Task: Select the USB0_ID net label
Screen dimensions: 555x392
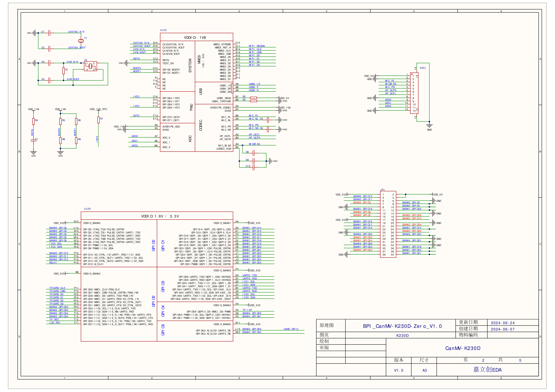Action: (254, 84)
